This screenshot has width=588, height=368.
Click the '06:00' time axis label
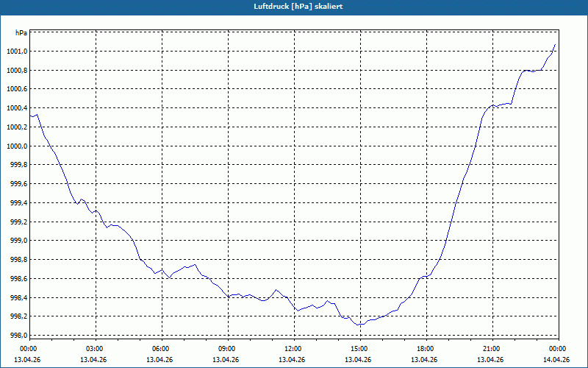pyautogui.click(x=159, y=349)
